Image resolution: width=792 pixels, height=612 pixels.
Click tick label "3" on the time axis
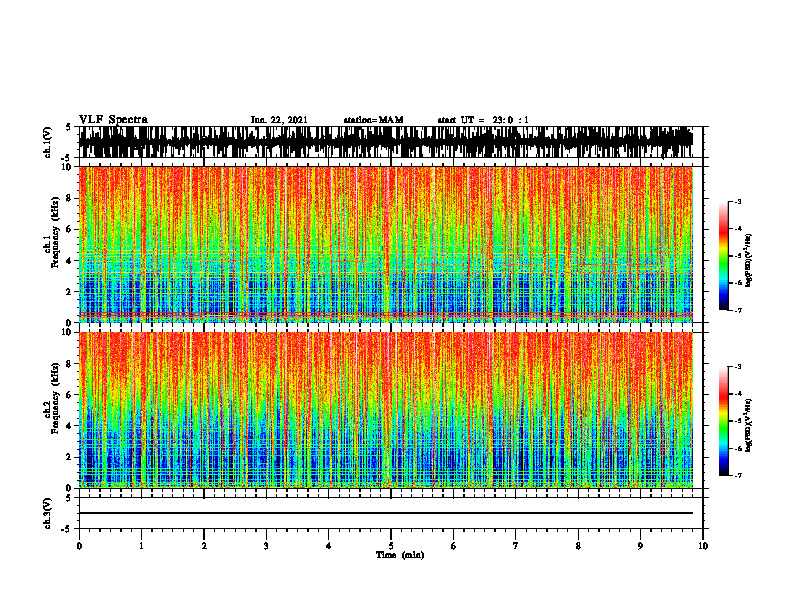point(266,546)
